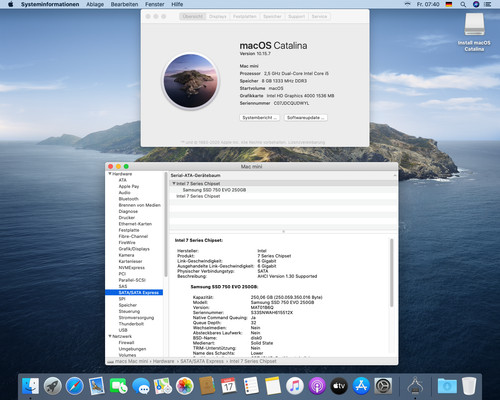
Task: Select Install macOS Catalina desktop drive icon
Action: (474, 32)
